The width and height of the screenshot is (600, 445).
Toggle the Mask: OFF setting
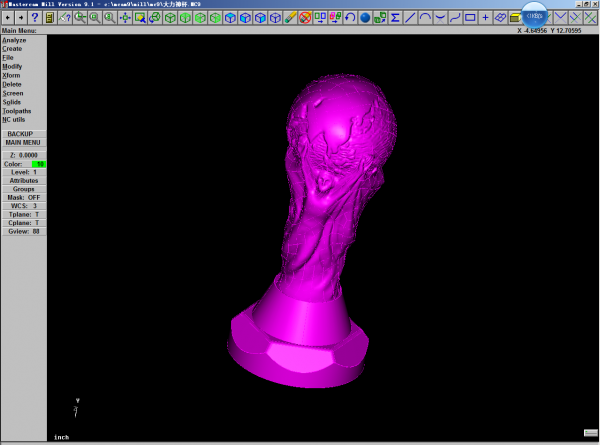[24, 197]
